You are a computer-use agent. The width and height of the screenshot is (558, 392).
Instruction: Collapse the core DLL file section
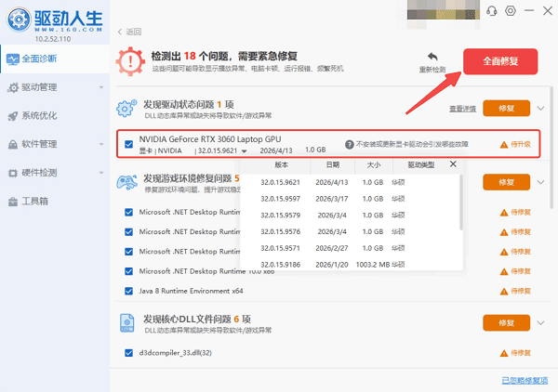coord(540,323)
